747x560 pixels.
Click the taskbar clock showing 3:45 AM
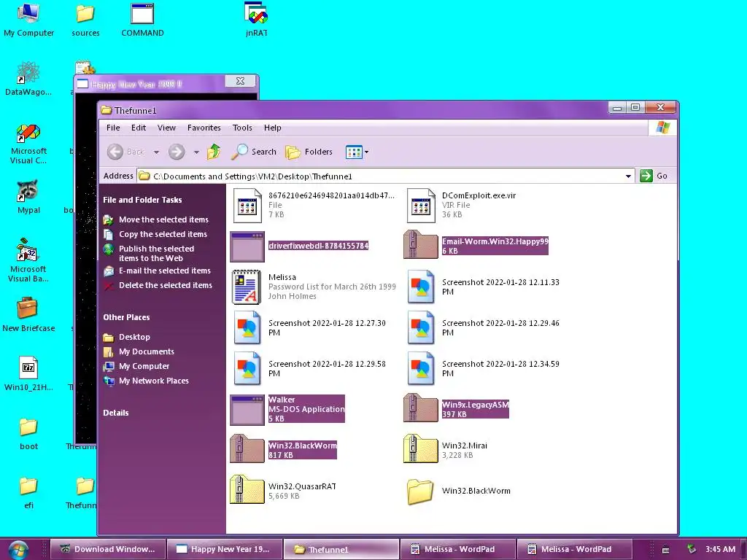pyautogui.click(x=720, y=549)
